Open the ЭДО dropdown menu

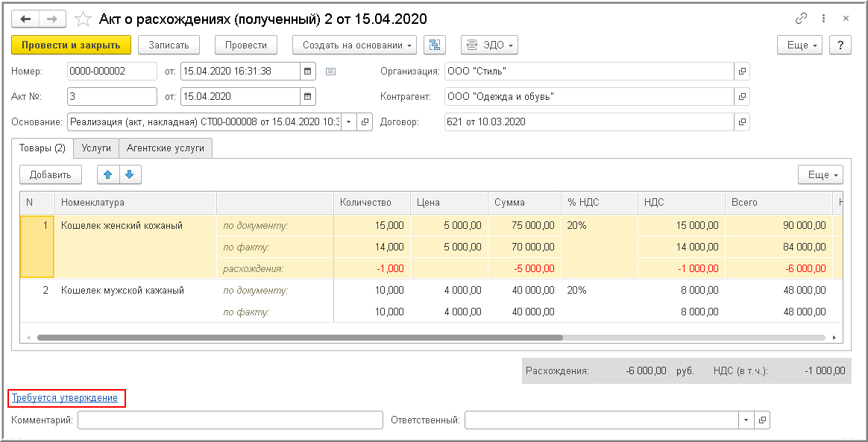[x=489, y=45]
